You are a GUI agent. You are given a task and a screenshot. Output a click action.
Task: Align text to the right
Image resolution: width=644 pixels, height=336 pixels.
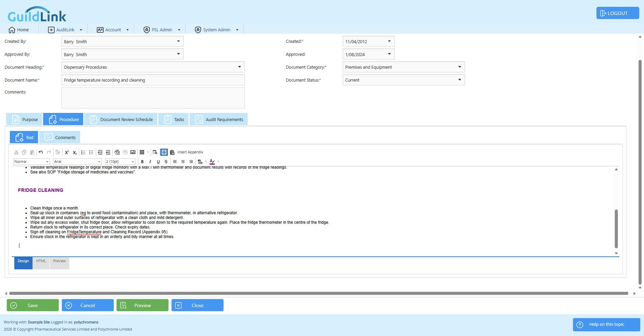[x=191, y=162]
